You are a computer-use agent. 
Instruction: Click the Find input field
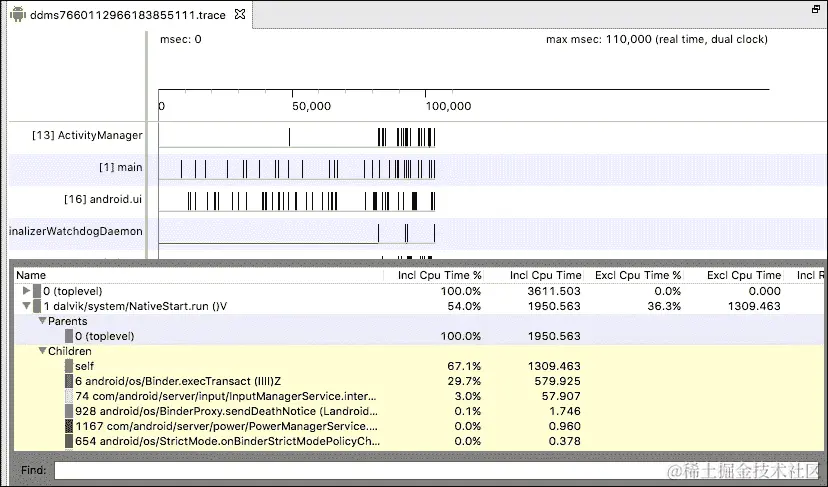click(436, 470)
